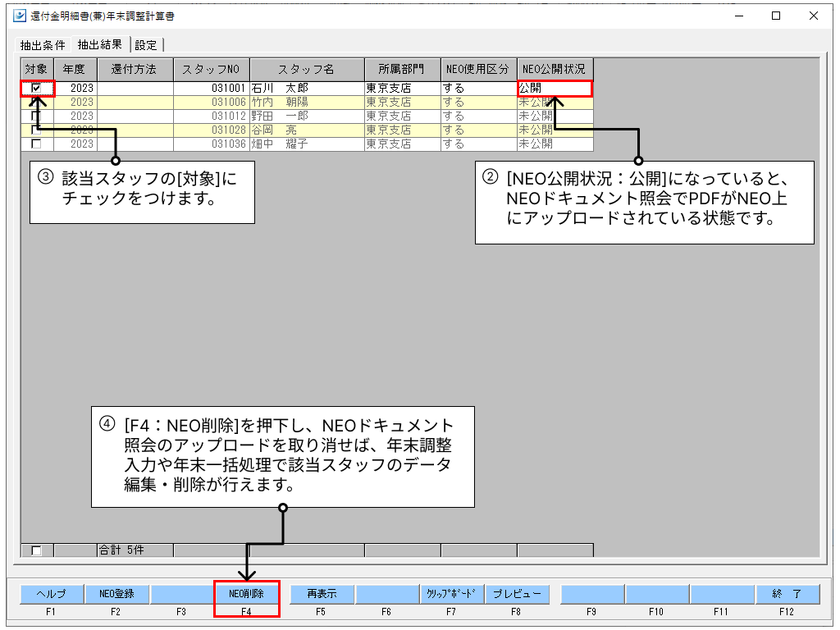840x630 pixels.
Task: Select staff number 031001 cell
Action: (211, 88)
